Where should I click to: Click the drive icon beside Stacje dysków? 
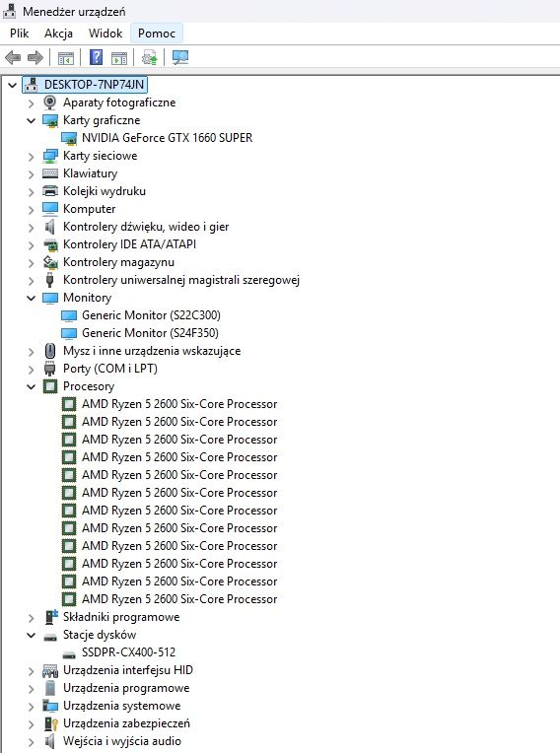[x=50, y=636]
